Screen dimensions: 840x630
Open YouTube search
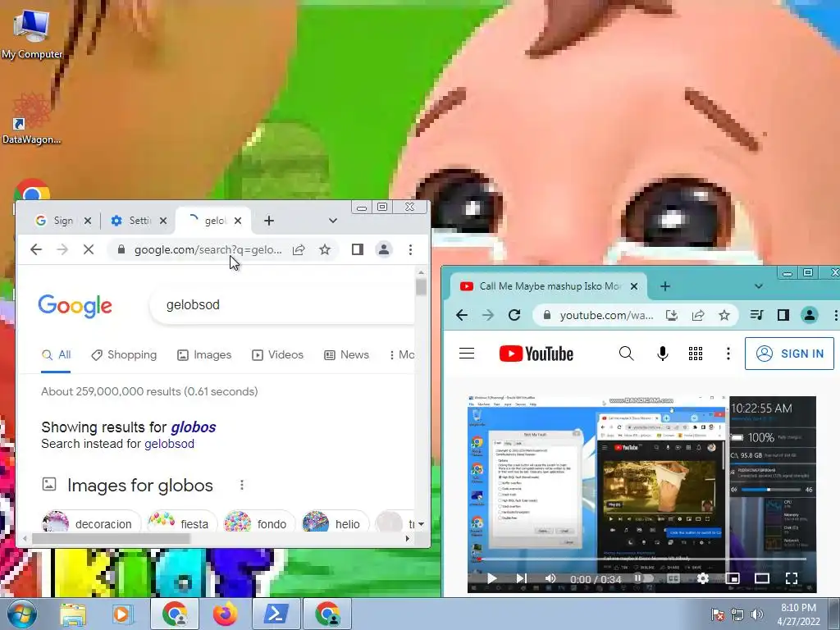coord(626,354)
